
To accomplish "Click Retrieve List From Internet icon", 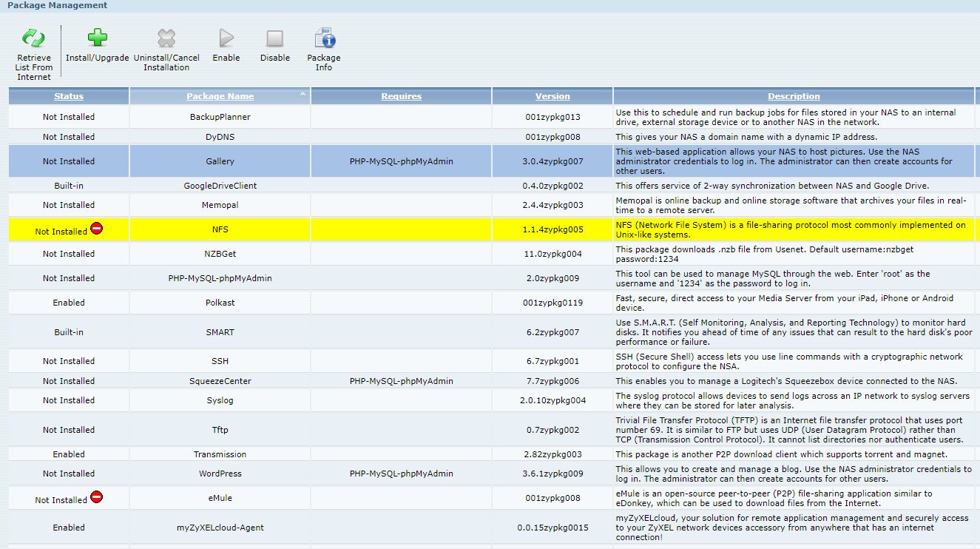I will pos(34,38).
